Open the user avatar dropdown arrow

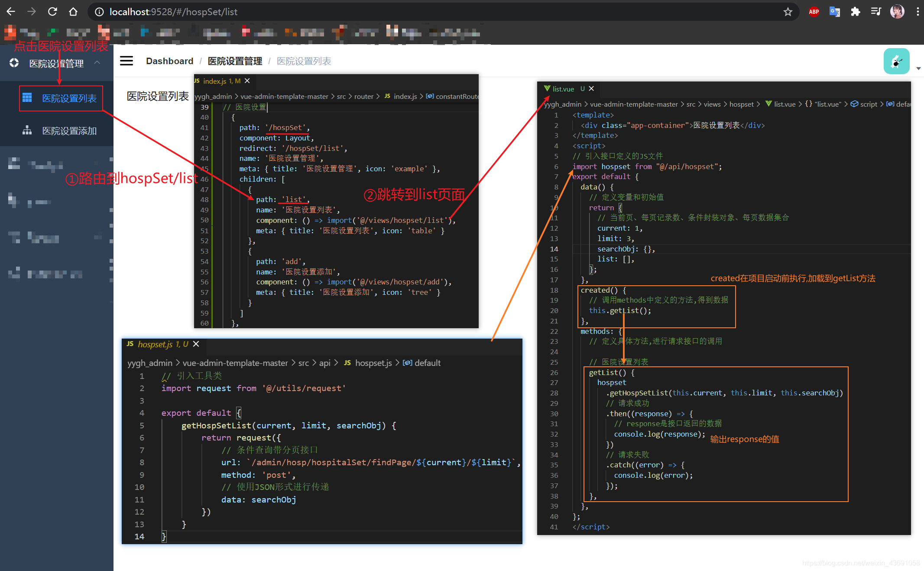(918, 69)
